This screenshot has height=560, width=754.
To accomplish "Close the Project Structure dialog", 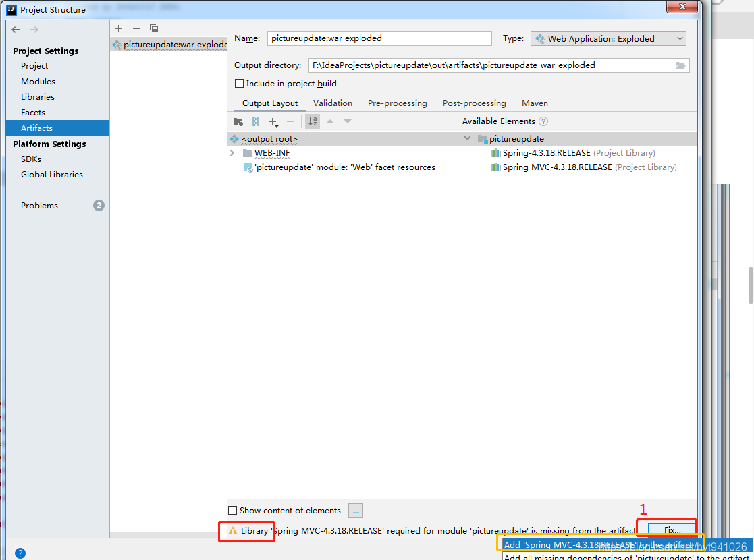I will pyautogui.click(x=682, y=7).
